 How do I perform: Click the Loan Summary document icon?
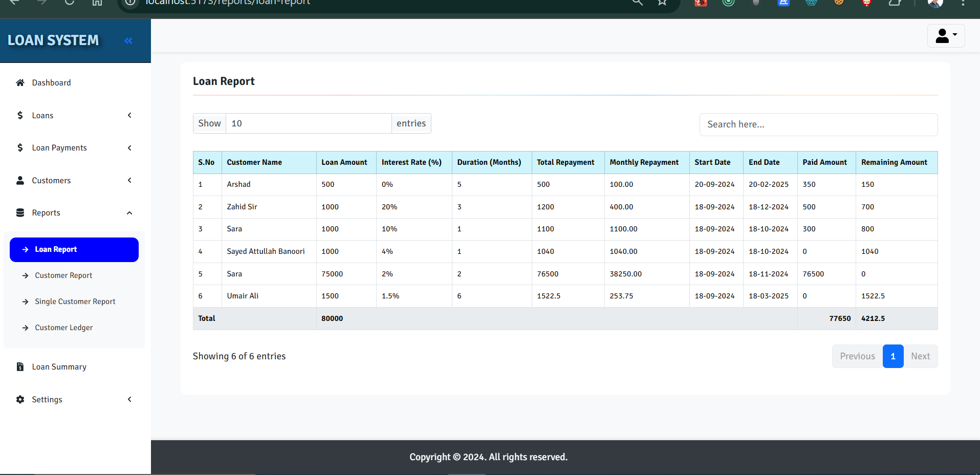pos(20,366)
